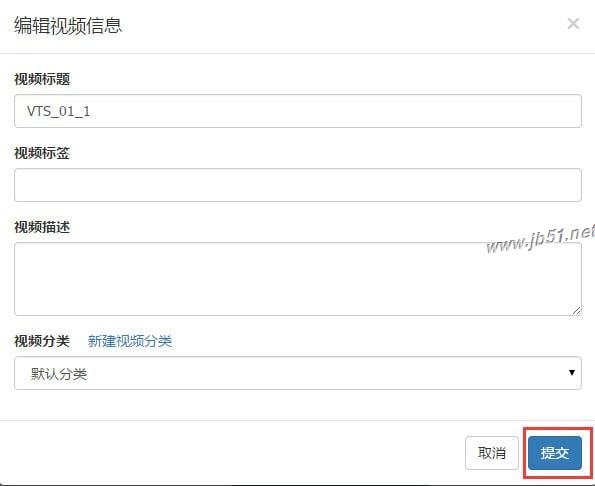Click the 编辑视频信息 dialog heading
Image resolution: width=595 pixels, height=486 pixels.
click(x=68, y=26)
